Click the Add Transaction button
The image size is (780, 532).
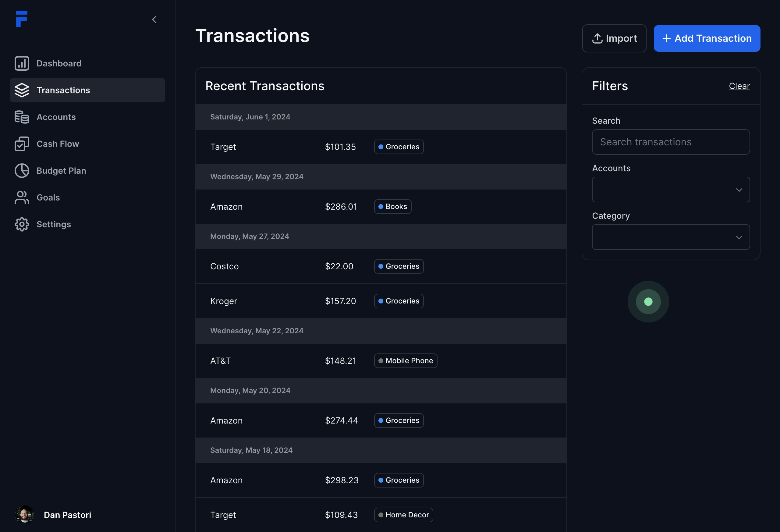click(x=707, y=38)
